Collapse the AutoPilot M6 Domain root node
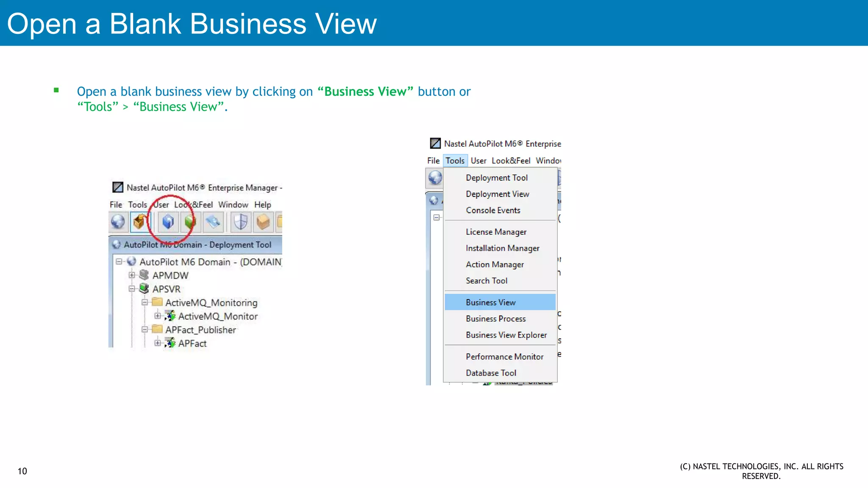Screen dimensions: 868x488 point(119,261)
